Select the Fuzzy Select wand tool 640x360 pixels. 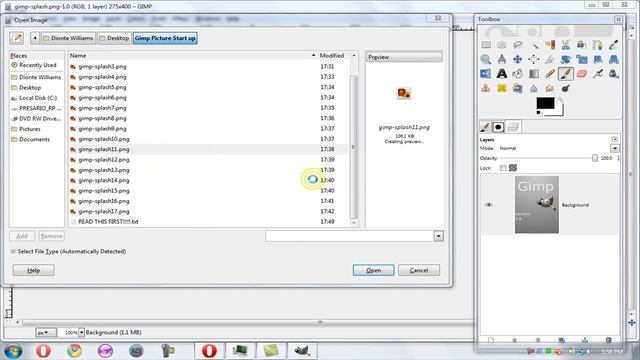click(535, 45)
